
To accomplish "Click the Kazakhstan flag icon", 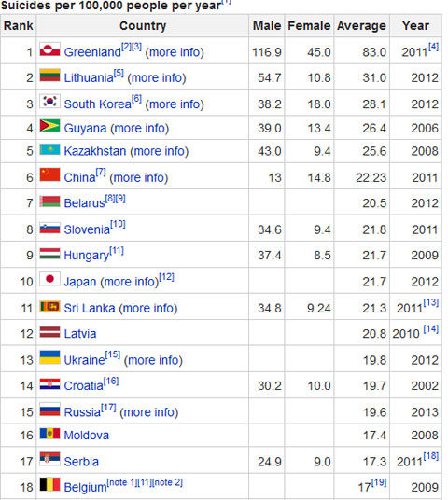I will coord(49,149).
